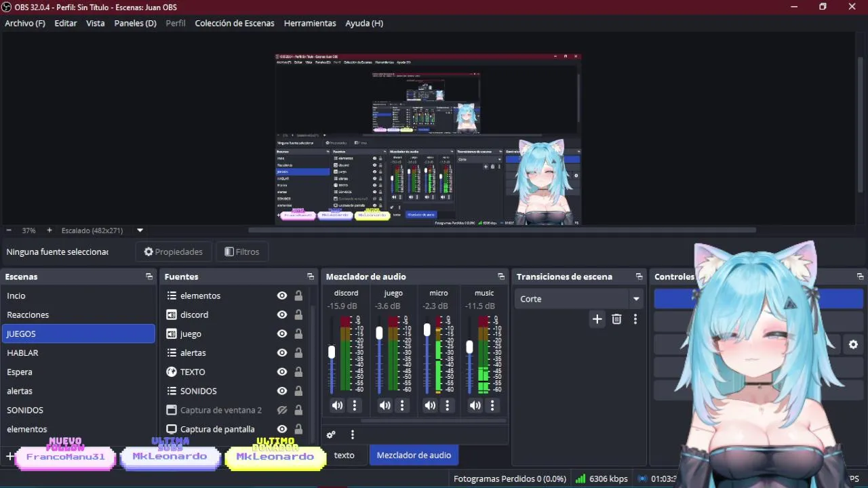Pop out the Fuentes panel
This screenshot has width=868, height=488.
(311, 277)
